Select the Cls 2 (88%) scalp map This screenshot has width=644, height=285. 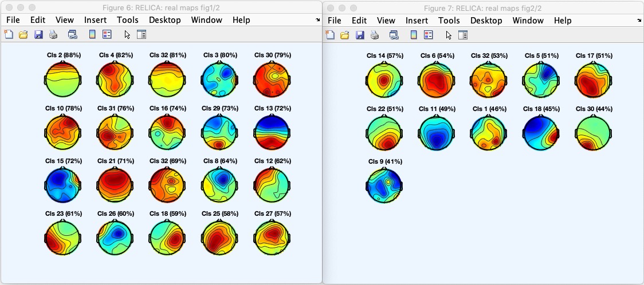62,79
